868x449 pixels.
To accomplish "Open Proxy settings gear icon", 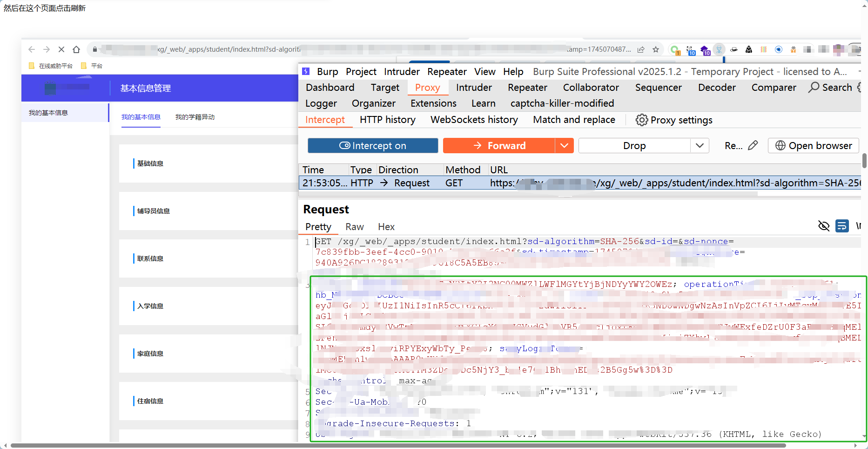I will click(642, 120).
